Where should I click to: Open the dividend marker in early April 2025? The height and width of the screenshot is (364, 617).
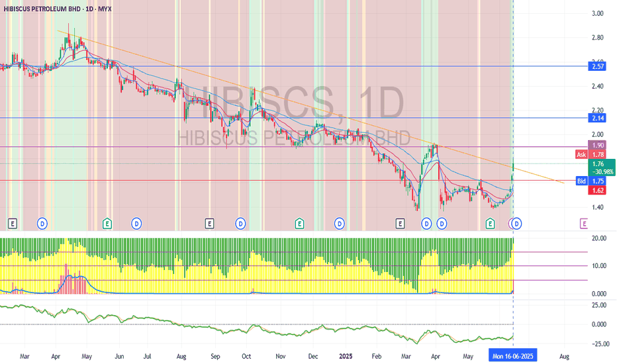tap(442, 224)
